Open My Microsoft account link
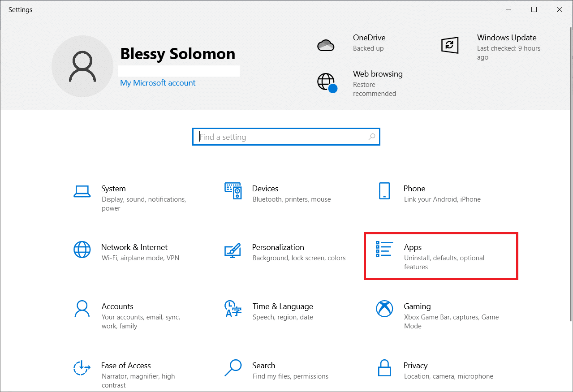This screenshot has height=392, width=573. pyautogui.click(x=158, y=83)
